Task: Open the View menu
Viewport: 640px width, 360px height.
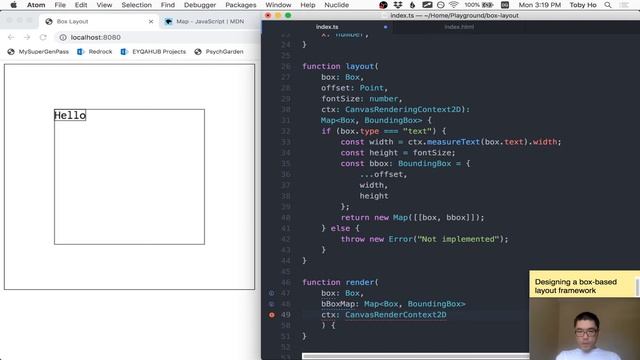Action: pos(104,5)
